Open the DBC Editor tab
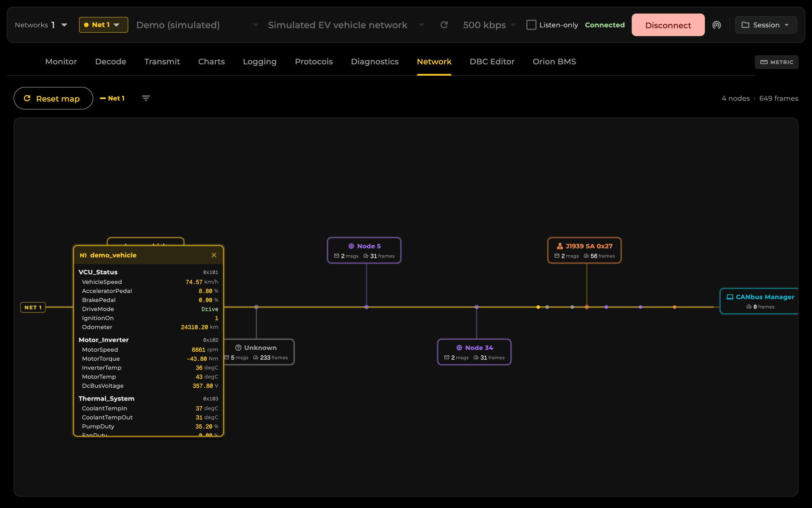Image resolution: width=812 pixels, height=508 pixels. [x=492, y=62]
